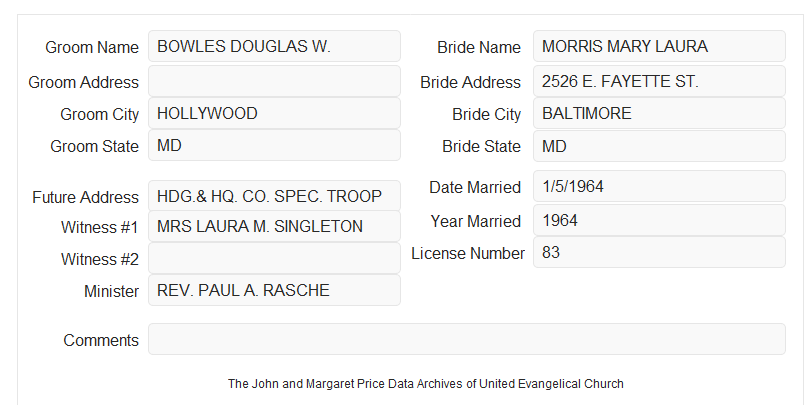Click the Bride Name label
This screenshot has height=405, width=805.
pos(478,47)
